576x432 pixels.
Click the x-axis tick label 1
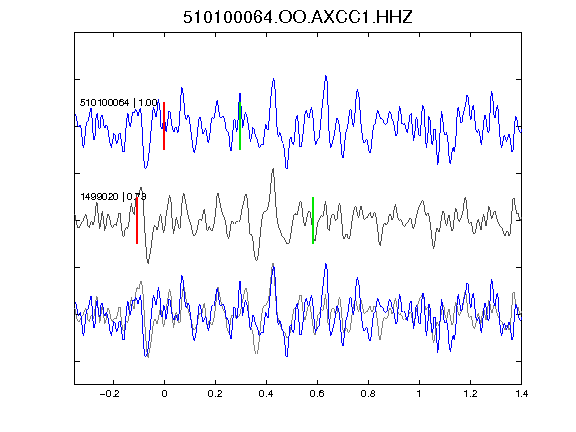point(419,394)
